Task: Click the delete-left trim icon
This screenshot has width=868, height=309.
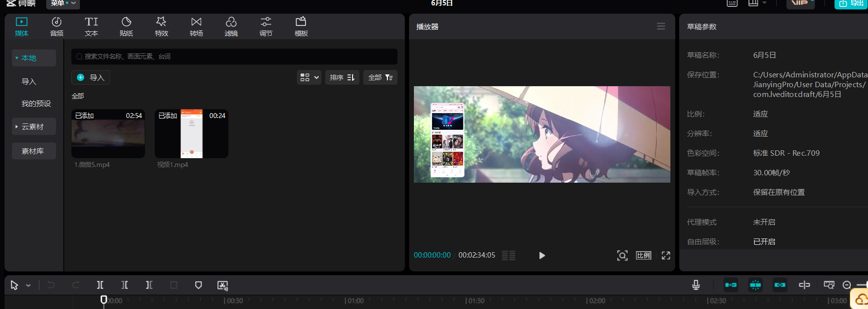Action: 125,285
